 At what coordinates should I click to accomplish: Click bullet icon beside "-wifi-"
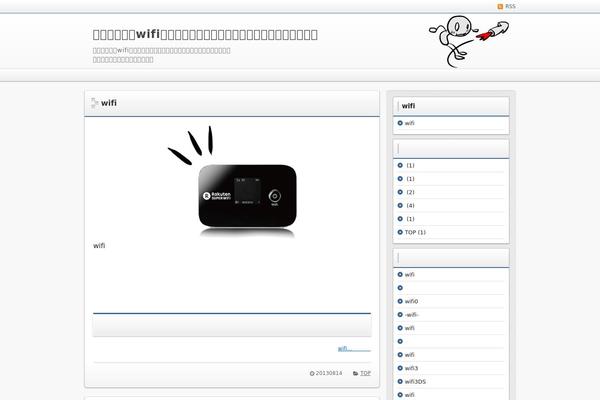[400, 315]
